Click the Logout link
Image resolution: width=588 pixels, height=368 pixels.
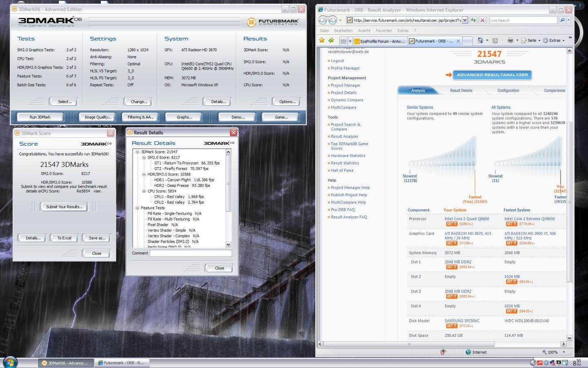pyautogui.click(x=337, y=61)
